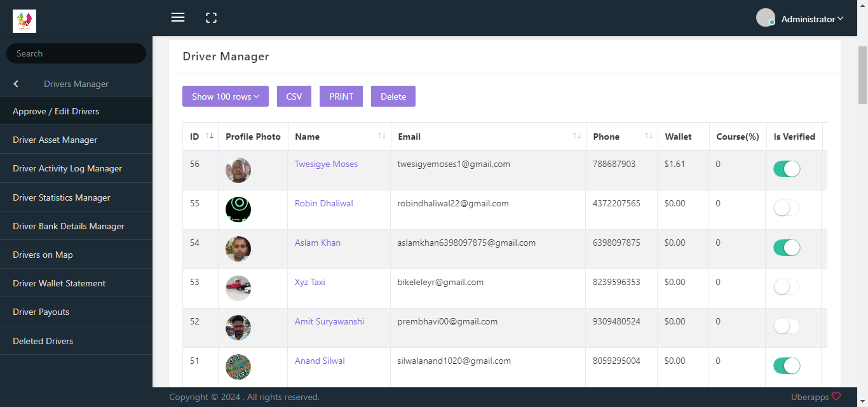Click wallet value $1.61

click(x=675, y=164)
